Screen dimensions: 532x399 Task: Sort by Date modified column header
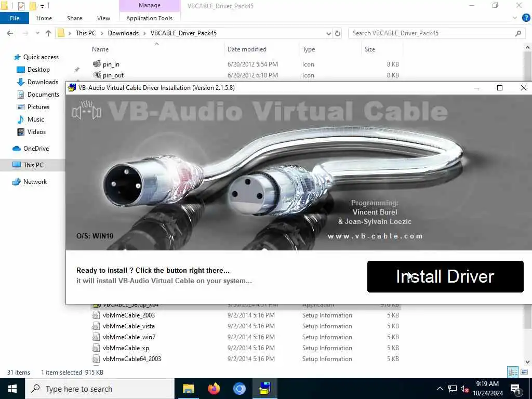[247, 49]
